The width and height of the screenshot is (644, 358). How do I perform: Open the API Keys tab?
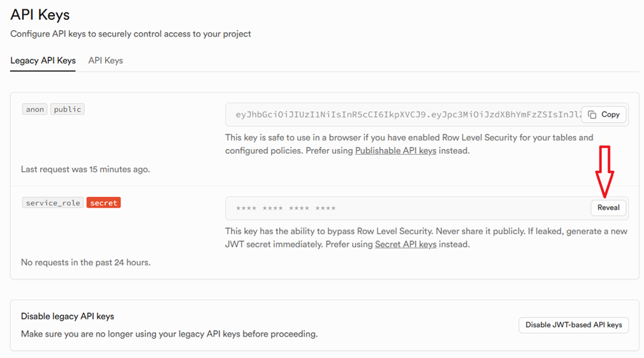(105, 61)
